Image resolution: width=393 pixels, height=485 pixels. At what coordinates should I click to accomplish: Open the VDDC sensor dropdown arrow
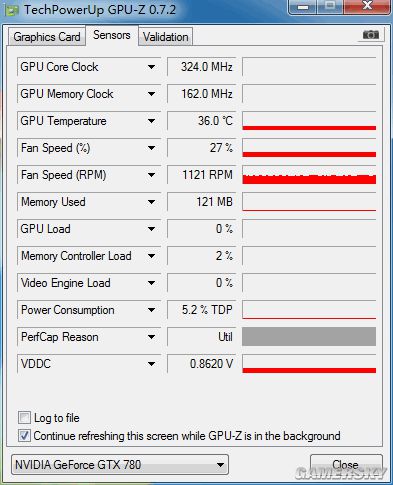tap(151, 364)
